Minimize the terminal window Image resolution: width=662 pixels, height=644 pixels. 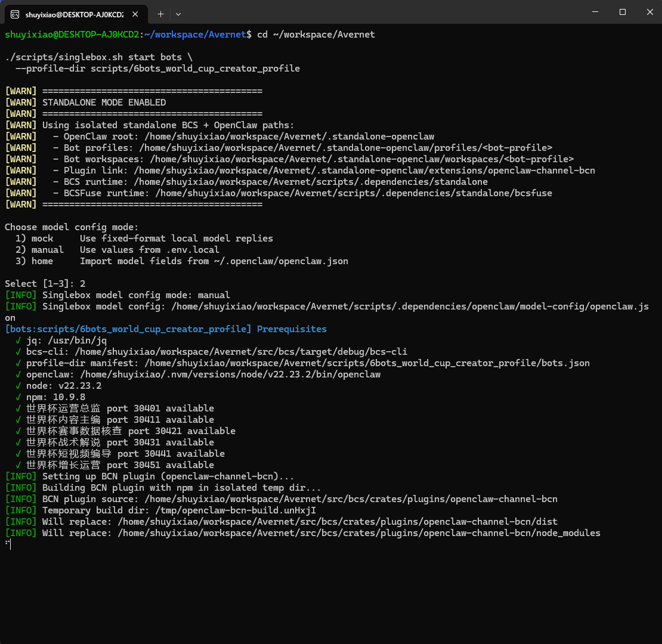click(x=595, y=12)
